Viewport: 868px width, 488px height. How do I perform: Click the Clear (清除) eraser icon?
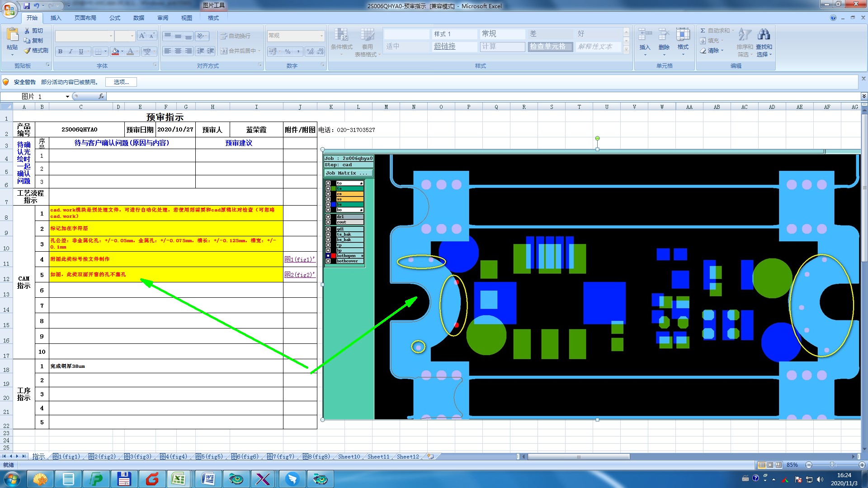(703, 51)
